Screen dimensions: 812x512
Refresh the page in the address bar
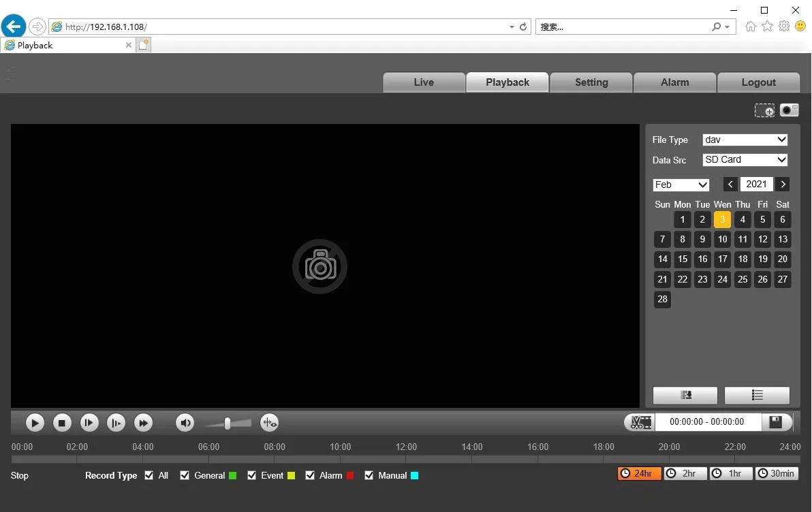pyautogui.click(x=523, y=27)
